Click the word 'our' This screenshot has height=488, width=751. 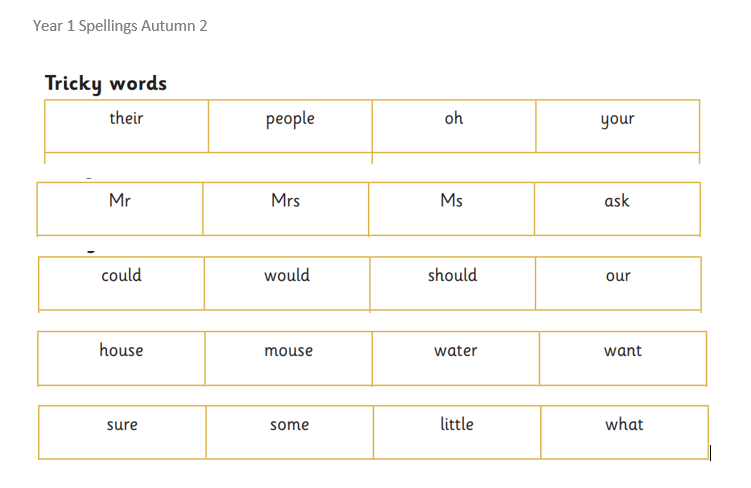618,276
